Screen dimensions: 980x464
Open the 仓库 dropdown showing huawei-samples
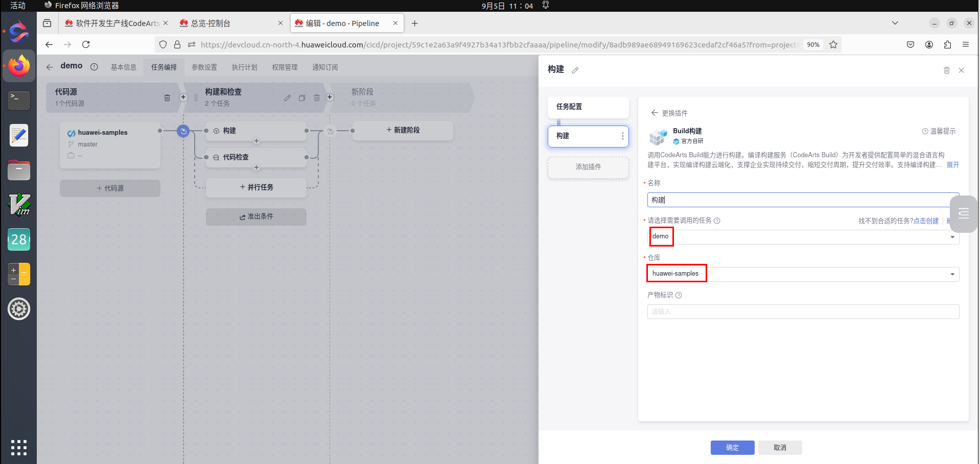coord(803,274)
